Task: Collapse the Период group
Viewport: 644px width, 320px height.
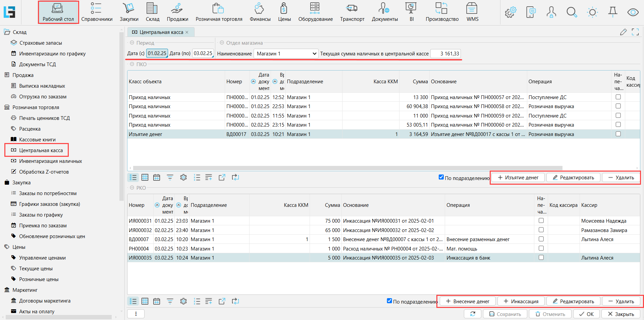Action: (x=132, y=43)
